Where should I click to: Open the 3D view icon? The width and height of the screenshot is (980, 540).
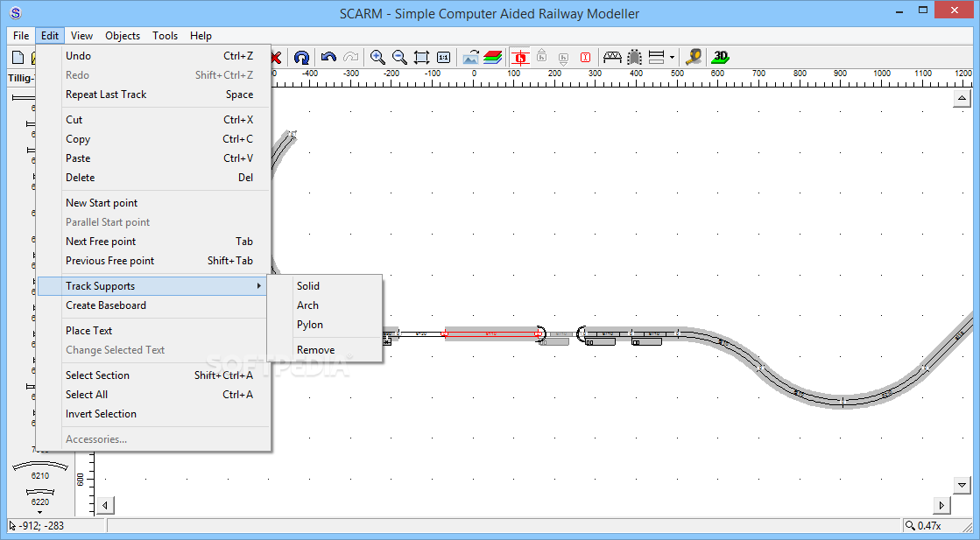(721, 57)
